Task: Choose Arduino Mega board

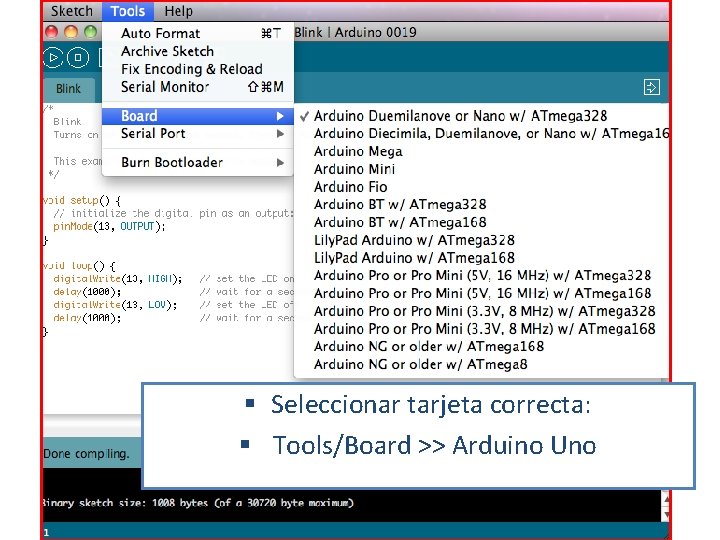Action: (x=481, y=151)
